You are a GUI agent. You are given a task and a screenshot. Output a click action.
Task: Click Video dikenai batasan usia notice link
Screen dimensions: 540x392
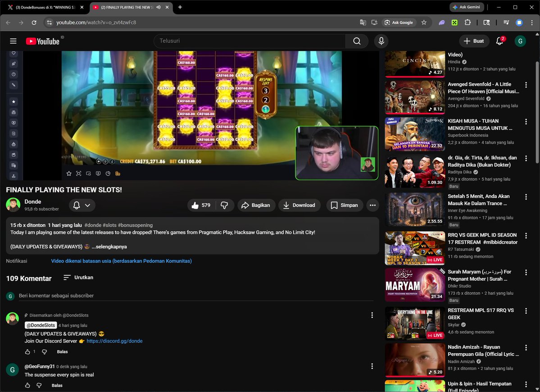121,261
